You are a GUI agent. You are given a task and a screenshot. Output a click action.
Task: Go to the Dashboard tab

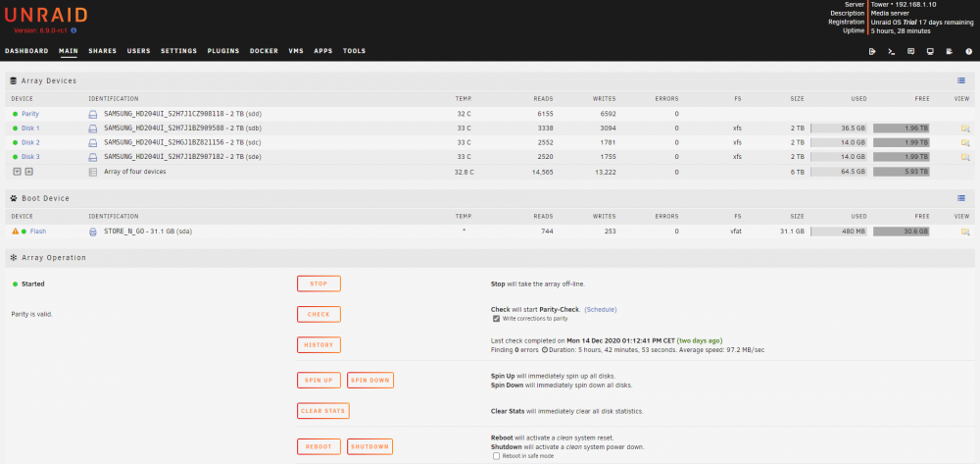pyautogui.click(x=26, y=51)
